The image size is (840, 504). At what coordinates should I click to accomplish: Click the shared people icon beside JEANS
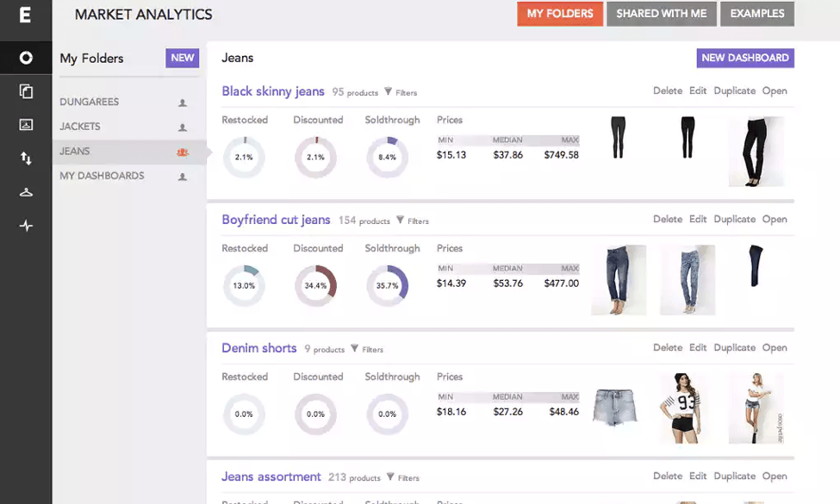click(x=182, y=152)
